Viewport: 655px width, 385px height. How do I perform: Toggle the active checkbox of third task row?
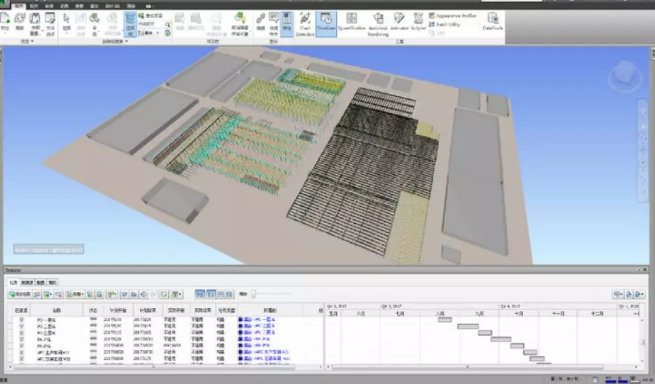[x=21, y=333]
